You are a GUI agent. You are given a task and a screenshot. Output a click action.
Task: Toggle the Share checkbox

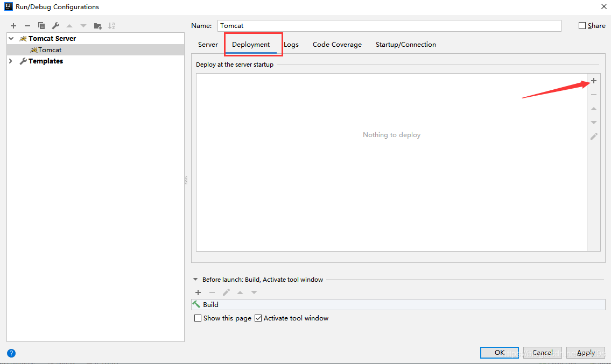point(582,26)
